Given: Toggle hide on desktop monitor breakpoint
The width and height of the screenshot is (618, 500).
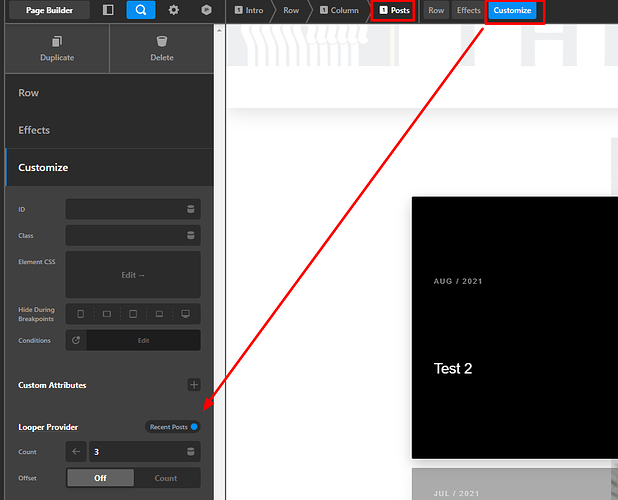Looking at the screenshot, I should tap(185, 314).
